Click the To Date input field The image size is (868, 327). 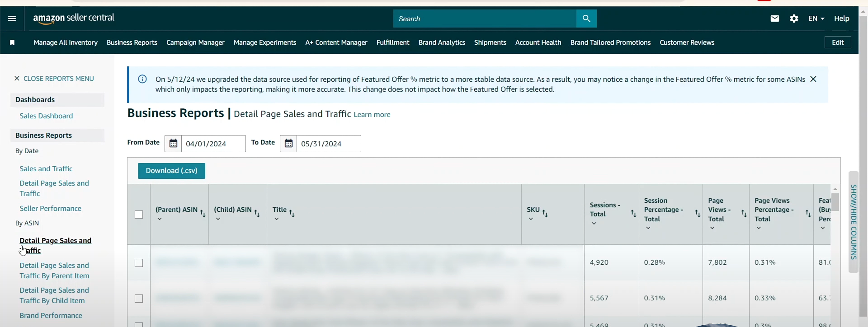tap(329, 144)
